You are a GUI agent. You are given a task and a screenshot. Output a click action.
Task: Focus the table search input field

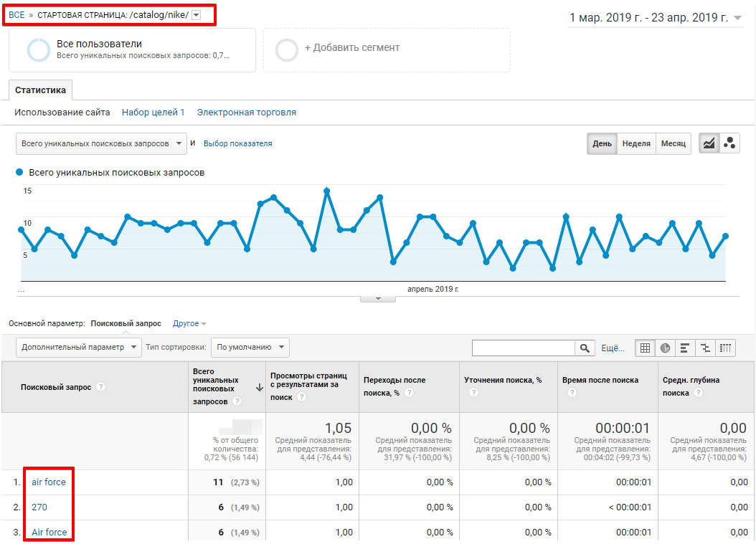pyautogui.click(x=523, y=348)
